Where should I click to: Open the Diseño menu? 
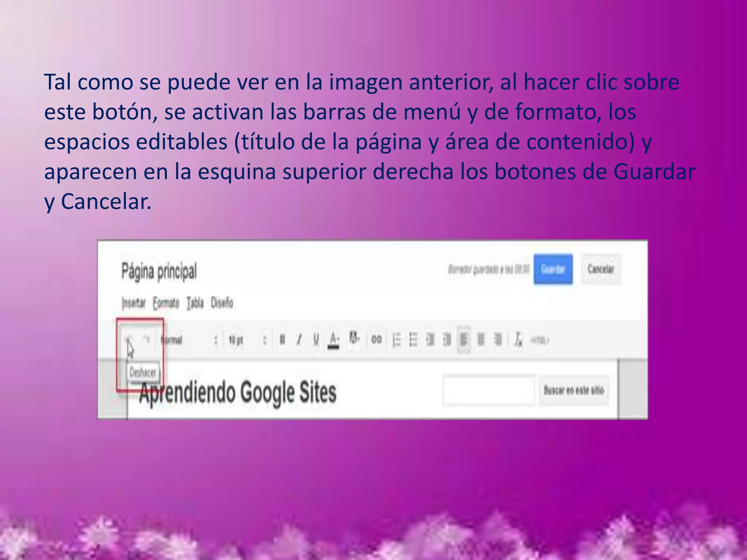pyautogui.click(x=222, y=303)
